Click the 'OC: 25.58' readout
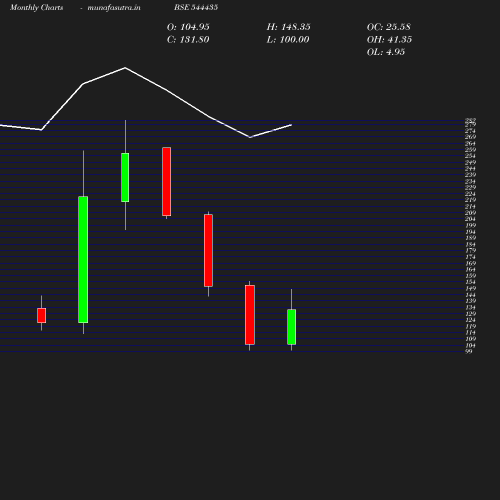 tap(389, 27)
